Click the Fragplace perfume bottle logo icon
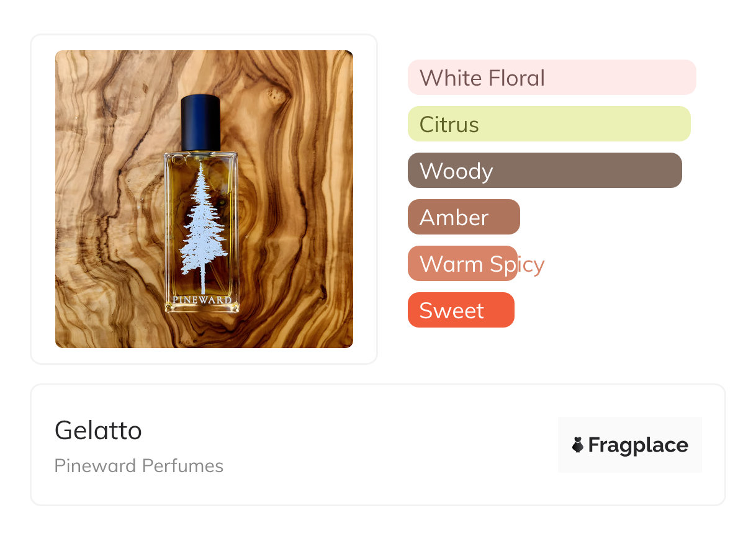The image size is (756, 536). 578,445
